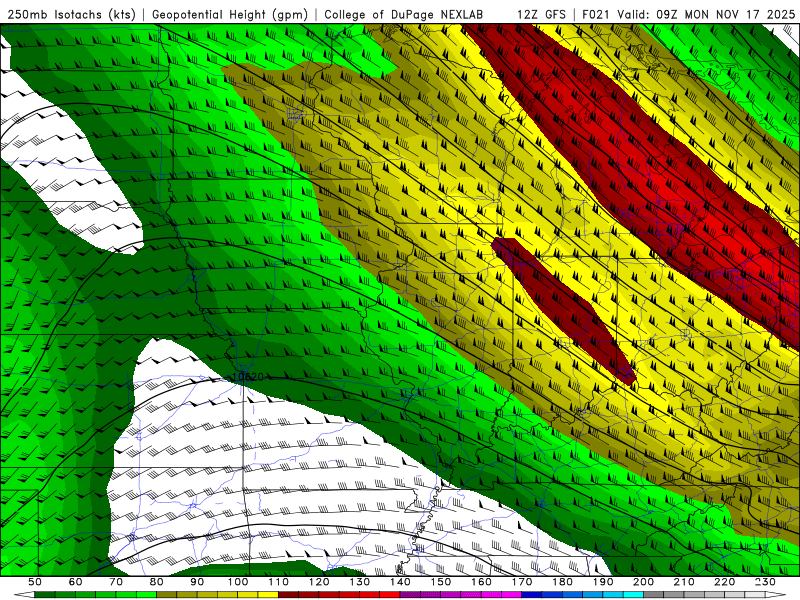Click the 50 label on the color scale
The image size is (800, 600).
(35, 582)
